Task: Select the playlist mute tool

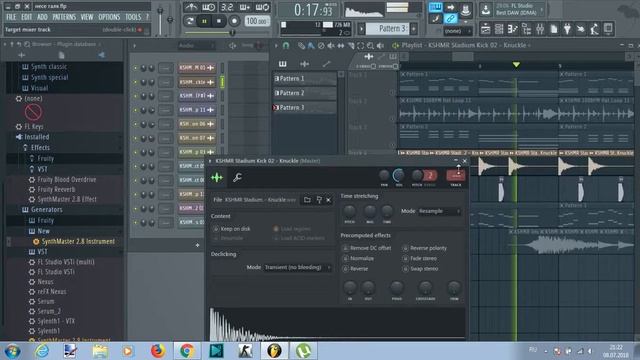Action: [x=331, y=46]
